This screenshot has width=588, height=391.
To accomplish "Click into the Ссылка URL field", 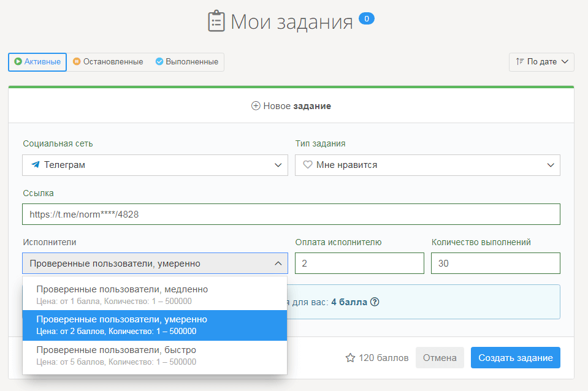I will click(291, 214).
